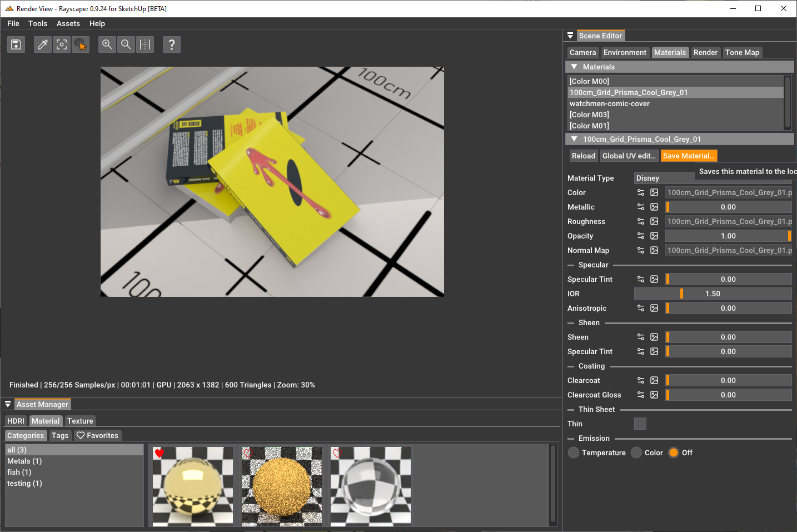This screenshot has width=797, height=532.
Task: Open Clearcoat Gloss parameter settings icon
Action: pyautogui.click(x=641, y=395)
